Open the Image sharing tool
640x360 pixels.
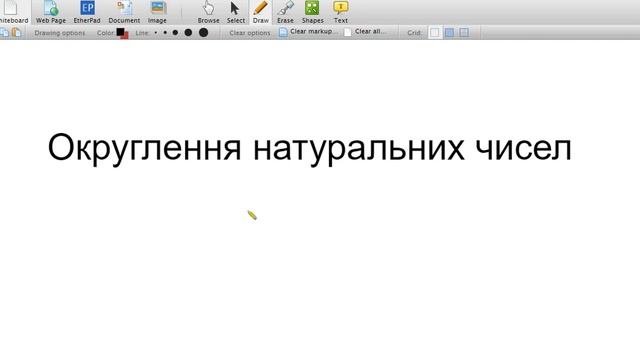[157, 12]
